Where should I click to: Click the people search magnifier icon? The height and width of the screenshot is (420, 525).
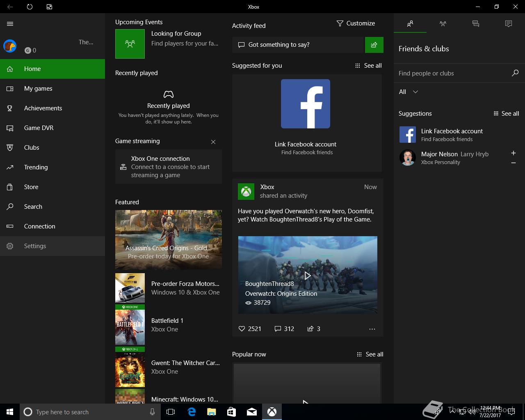515,73
